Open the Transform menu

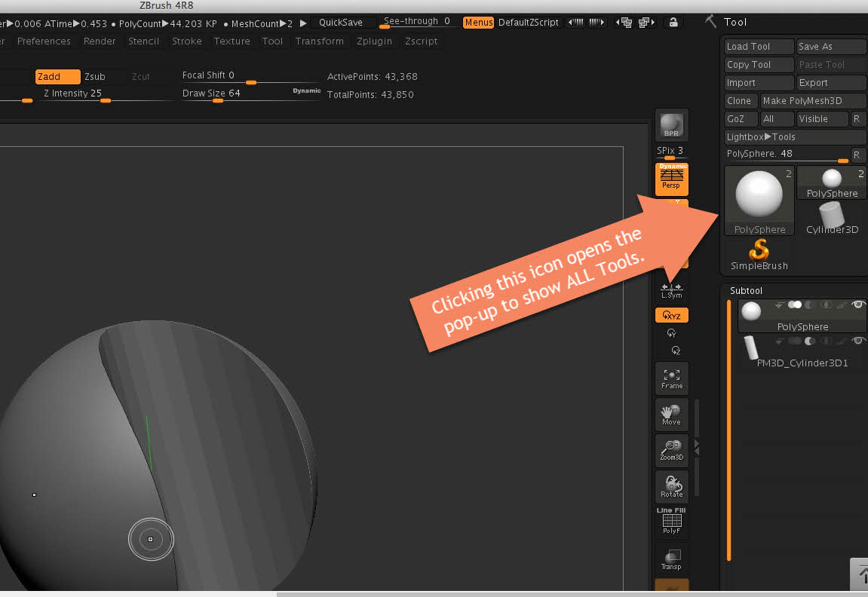point(320,41)
